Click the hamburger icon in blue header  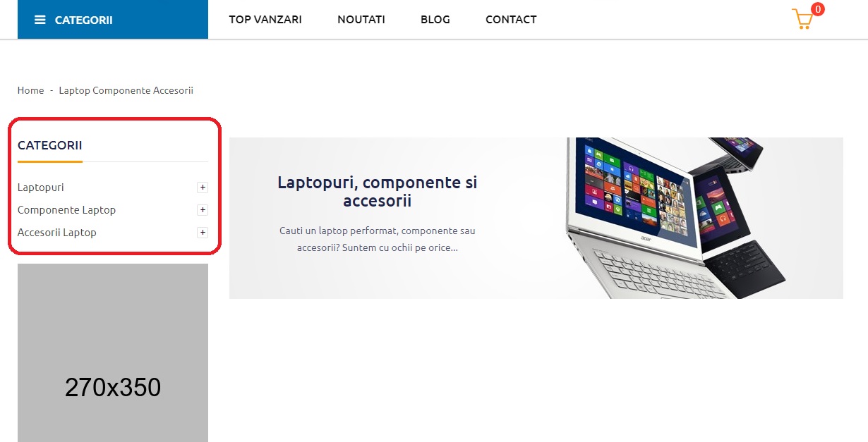[40, 20]
